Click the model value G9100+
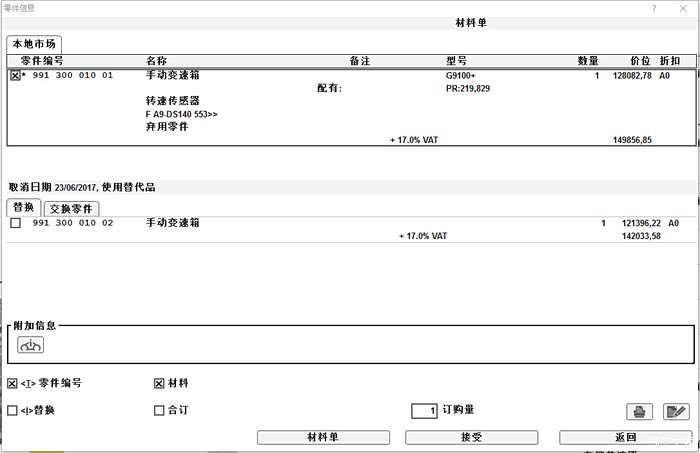This screenshot has height=453, width=700. (461, 75)
